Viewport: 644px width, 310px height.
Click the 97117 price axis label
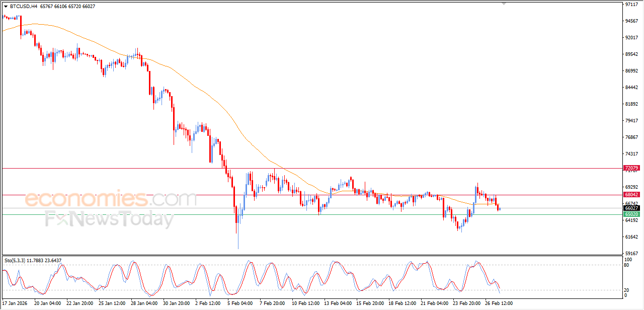point(632,5)
